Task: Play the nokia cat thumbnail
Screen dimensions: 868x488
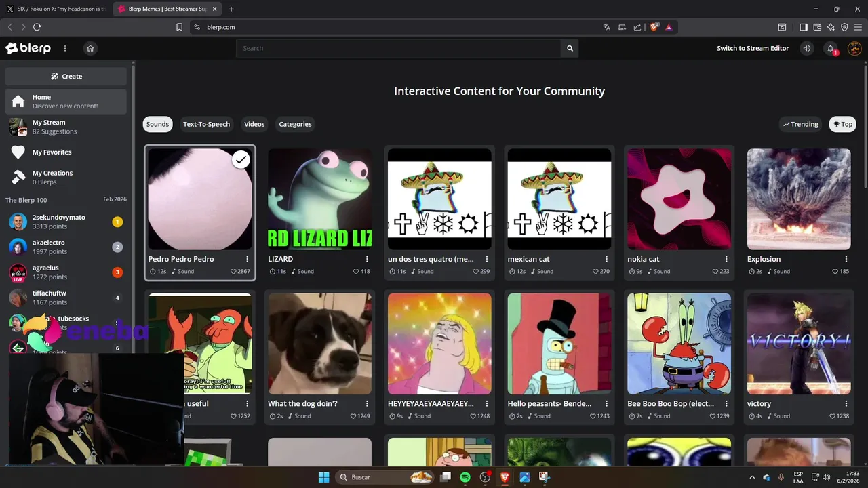Action: (x=679, y=199)
